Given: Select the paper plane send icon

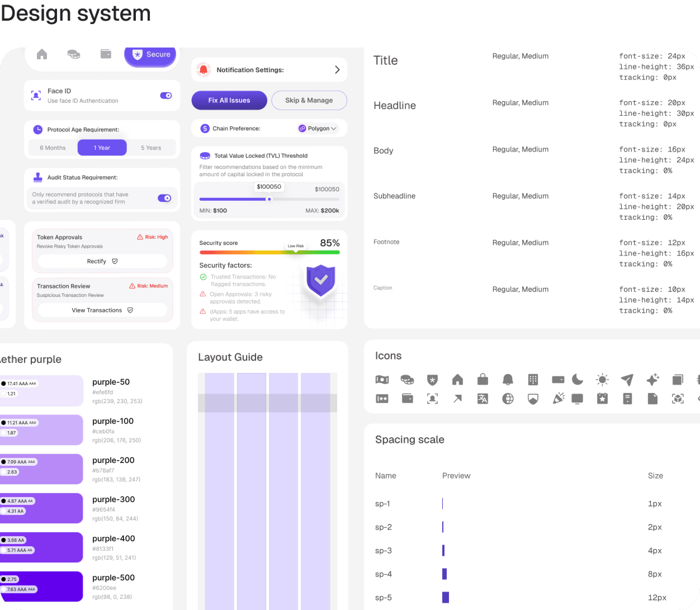Looking at the screenshot, I should tap(627, 379).
